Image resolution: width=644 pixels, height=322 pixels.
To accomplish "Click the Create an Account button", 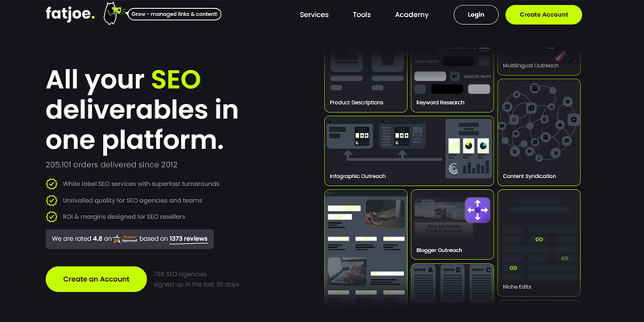I will coord(96,279).
